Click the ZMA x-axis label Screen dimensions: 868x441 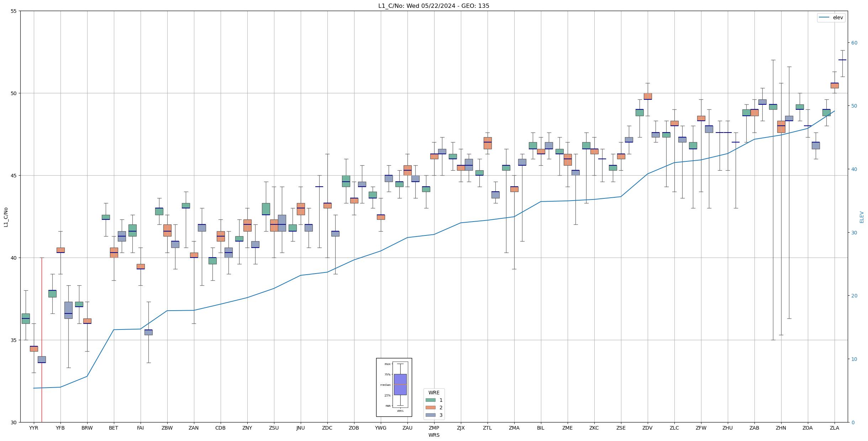coord(514,428)
